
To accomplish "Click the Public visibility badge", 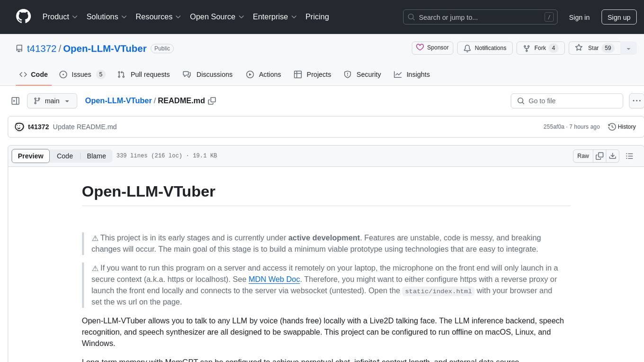I will click(162, 48).
